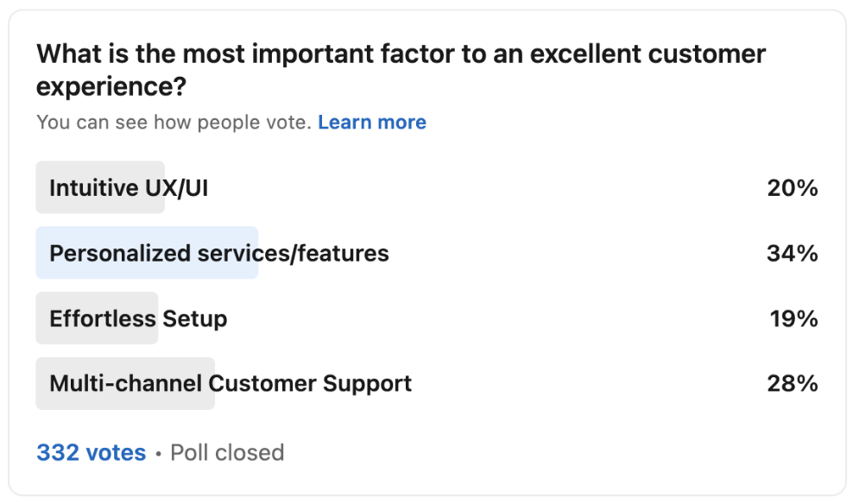Click the word "experience?" in the question

(111, 87)
